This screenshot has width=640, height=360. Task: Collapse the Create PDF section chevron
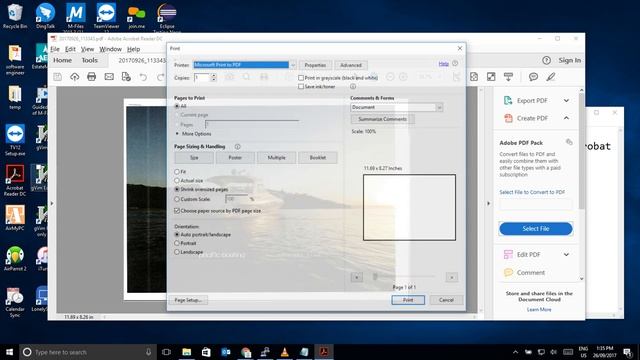567,118
